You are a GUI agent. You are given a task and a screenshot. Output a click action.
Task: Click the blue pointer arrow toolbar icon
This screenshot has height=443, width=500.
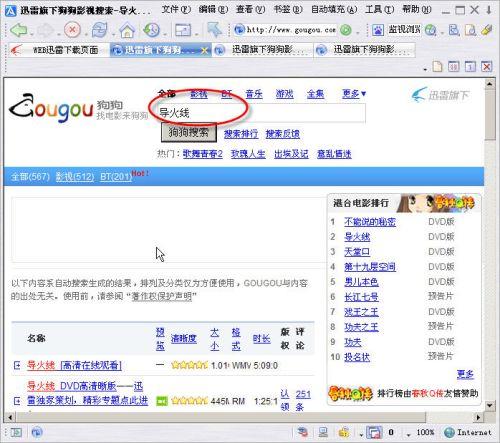click(x=214, y=30)
